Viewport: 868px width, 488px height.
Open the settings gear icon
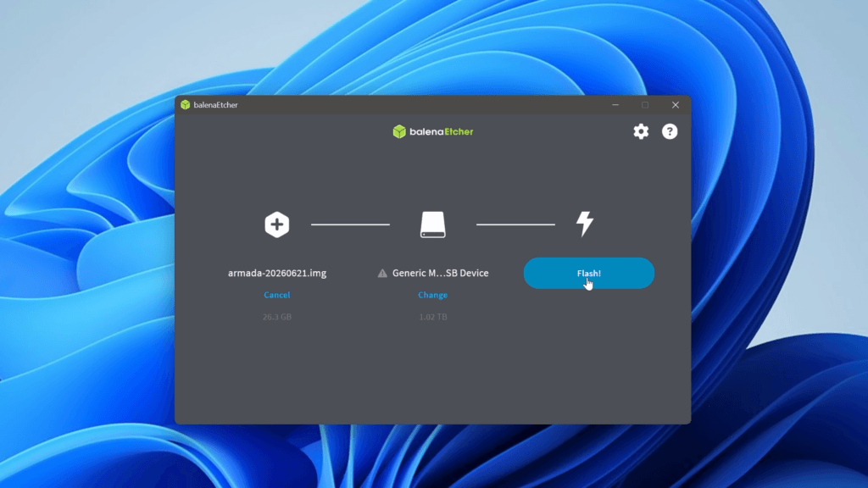pos(641,131)
